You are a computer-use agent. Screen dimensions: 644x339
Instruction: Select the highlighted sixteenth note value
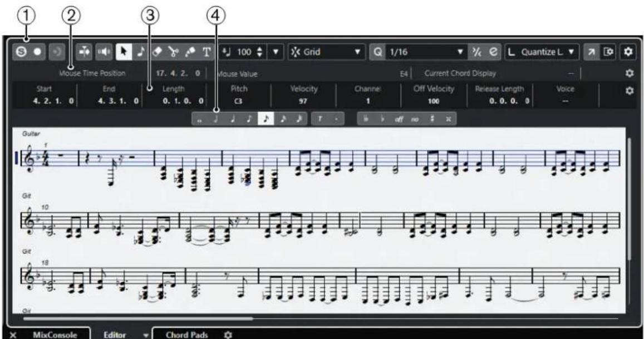(x=266, y=119)
